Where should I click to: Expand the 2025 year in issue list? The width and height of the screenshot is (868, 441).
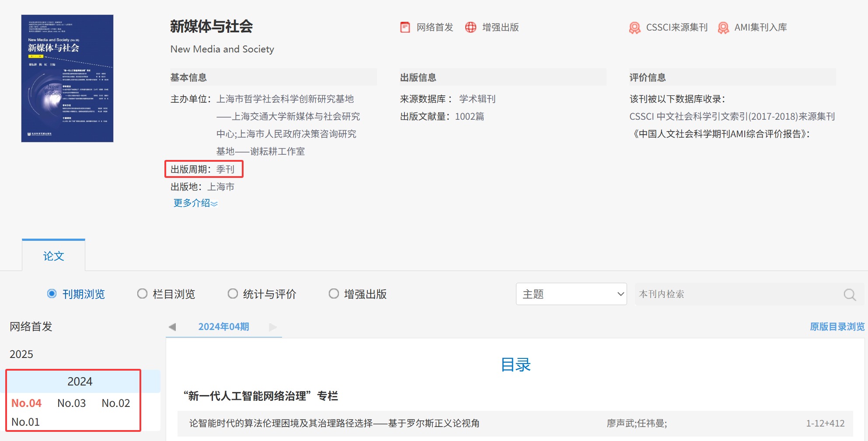tap(21, 354)
